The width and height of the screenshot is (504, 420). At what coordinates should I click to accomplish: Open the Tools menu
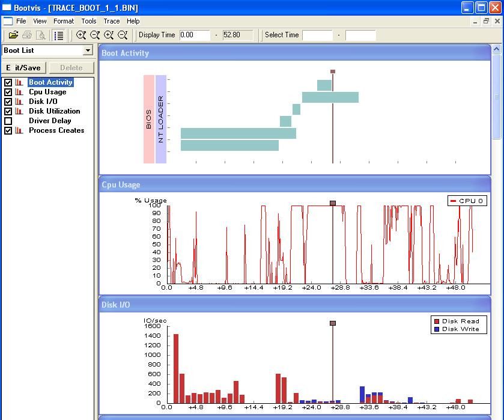tap(89, 21)
